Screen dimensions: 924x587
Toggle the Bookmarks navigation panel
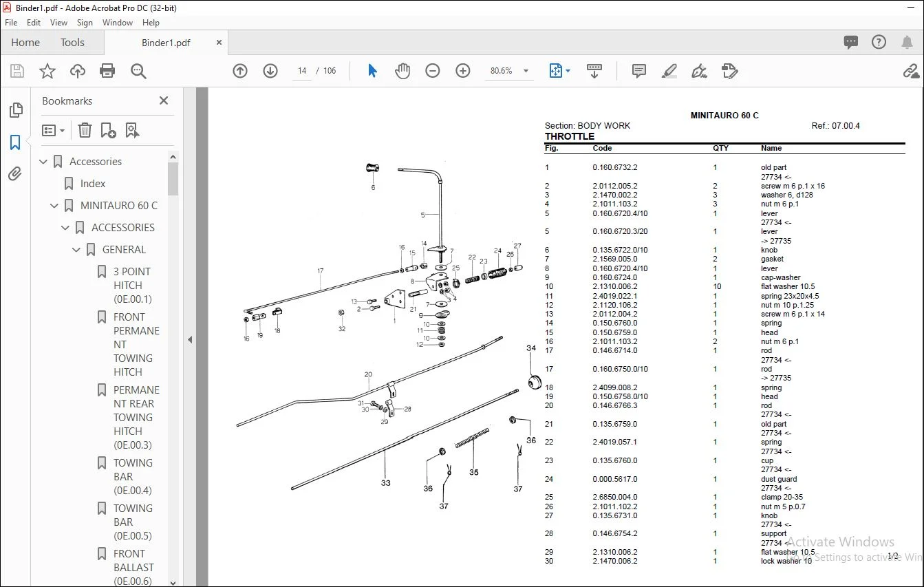pyautogui.click(x=15, y=142)
